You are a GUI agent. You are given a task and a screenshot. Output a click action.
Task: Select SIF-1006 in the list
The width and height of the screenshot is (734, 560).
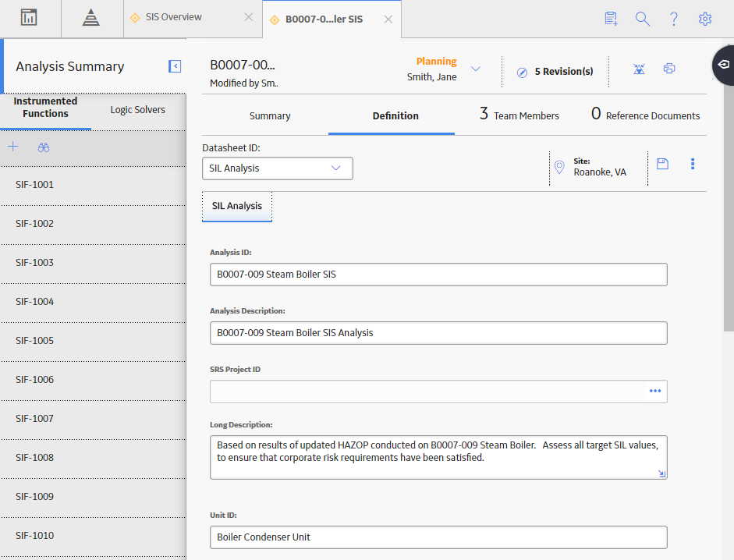click(93, 380)
